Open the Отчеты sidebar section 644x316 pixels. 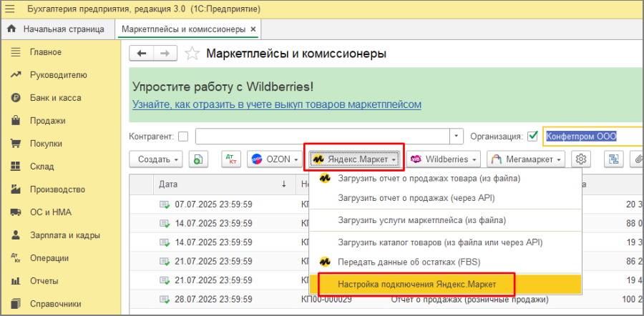pyautogui.click(x=44, y=282)
